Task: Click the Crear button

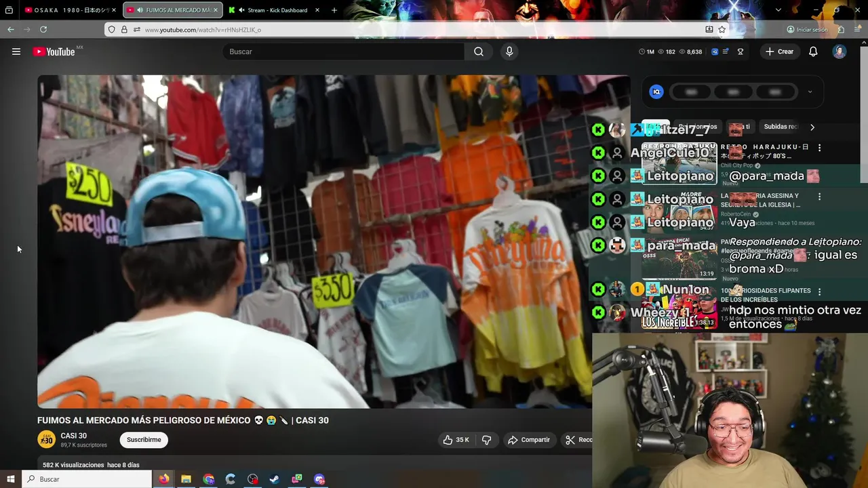Action: coord(779,52)
